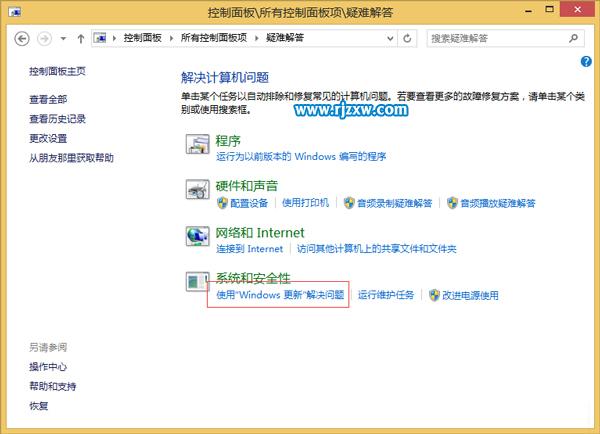Click the shield icon beside 配置设备
Image resolution: width=600 pixels, height=434 pixels.
222,203
